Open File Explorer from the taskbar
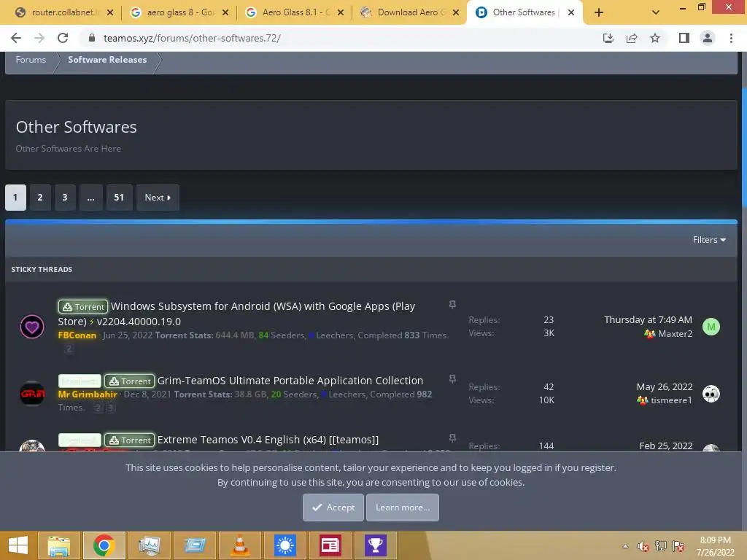 (59, 545)
